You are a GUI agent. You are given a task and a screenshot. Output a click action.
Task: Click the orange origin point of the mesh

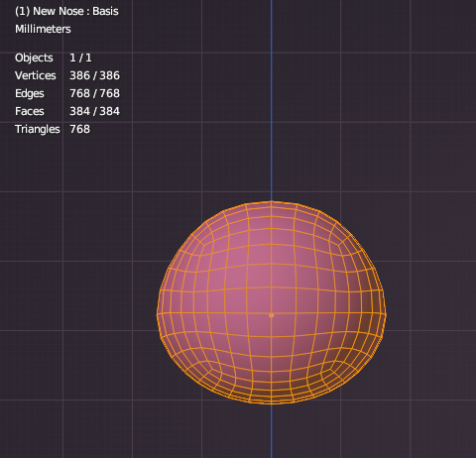pyautogui.click(x=272, y=315)
